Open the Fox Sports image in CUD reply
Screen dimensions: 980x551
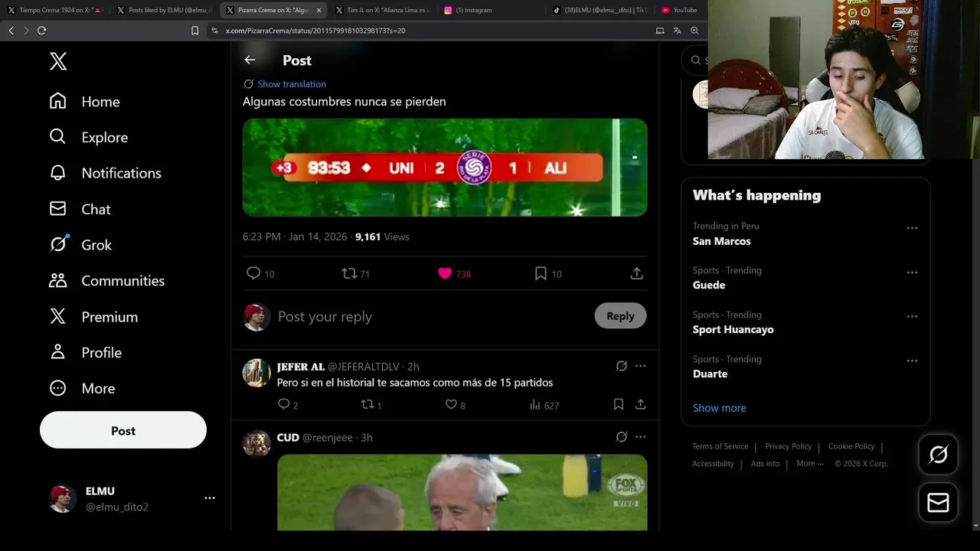point(462,492)
